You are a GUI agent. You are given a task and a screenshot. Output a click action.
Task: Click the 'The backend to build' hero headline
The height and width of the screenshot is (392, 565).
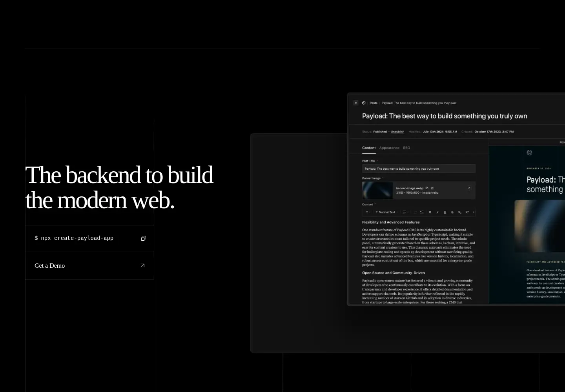(119, 175)
